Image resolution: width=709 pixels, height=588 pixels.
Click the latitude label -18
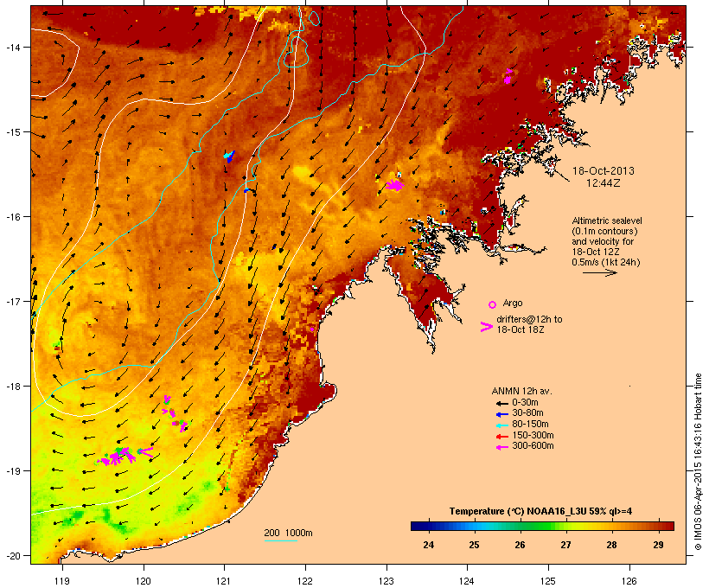(13, 387)
